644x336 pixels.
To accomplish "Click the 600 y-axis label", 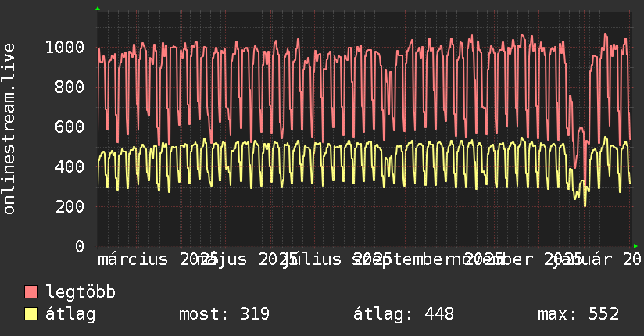I will click(70, 127).
